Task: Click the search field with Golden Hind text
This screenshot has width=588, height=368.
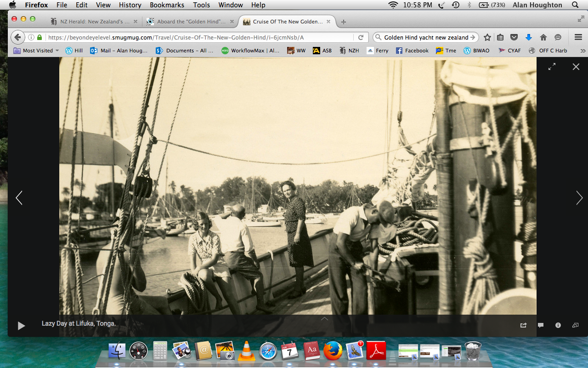Action: pyautogui.click(x=423, y=37)
